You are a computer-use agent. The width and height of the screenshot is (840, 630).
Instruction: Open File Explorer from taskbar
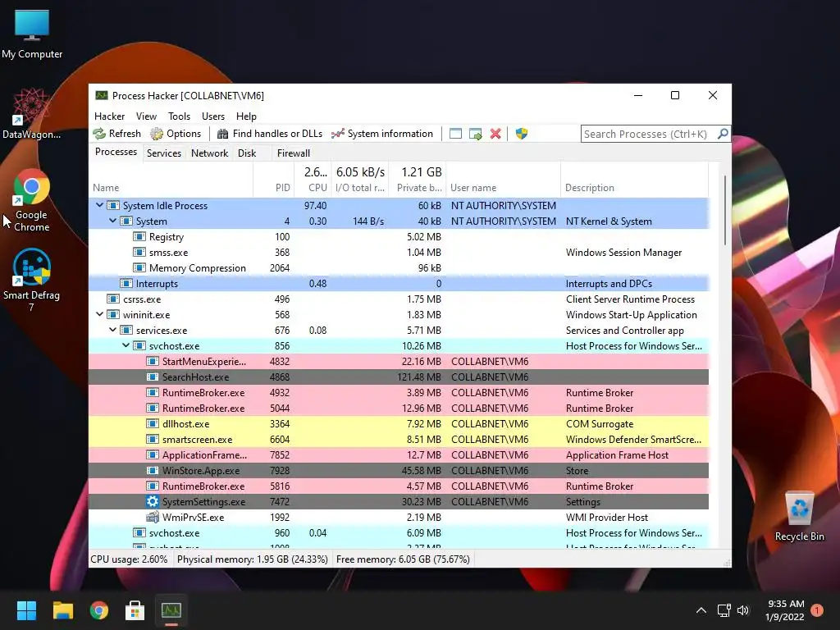tap(62, 610)
